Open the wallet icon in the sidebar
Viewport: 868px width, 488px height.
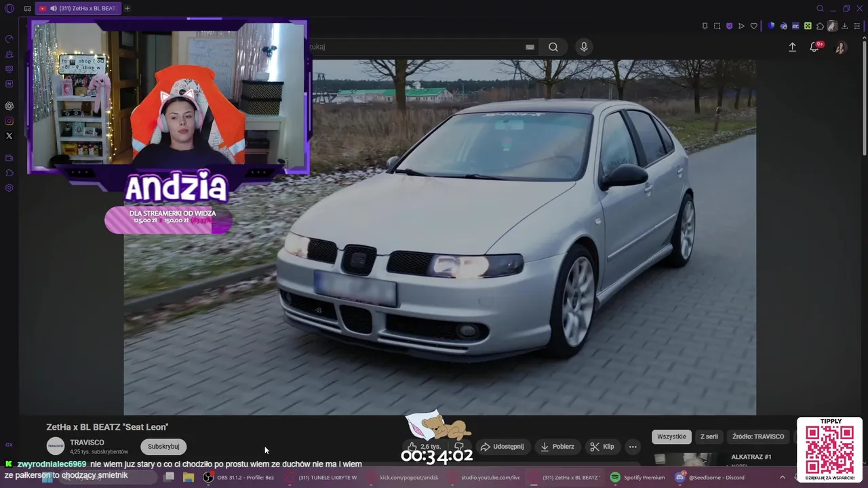coord(9,158)
